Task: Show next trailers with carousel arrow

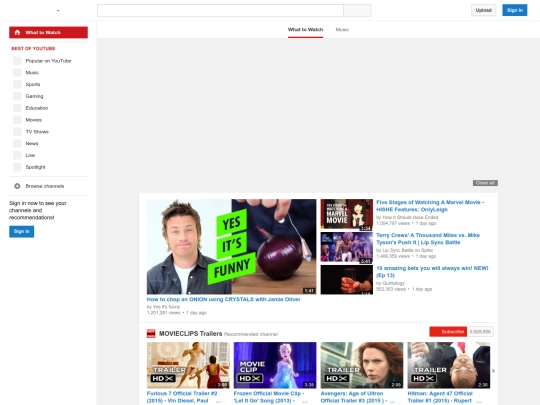Action: [493, 371]
